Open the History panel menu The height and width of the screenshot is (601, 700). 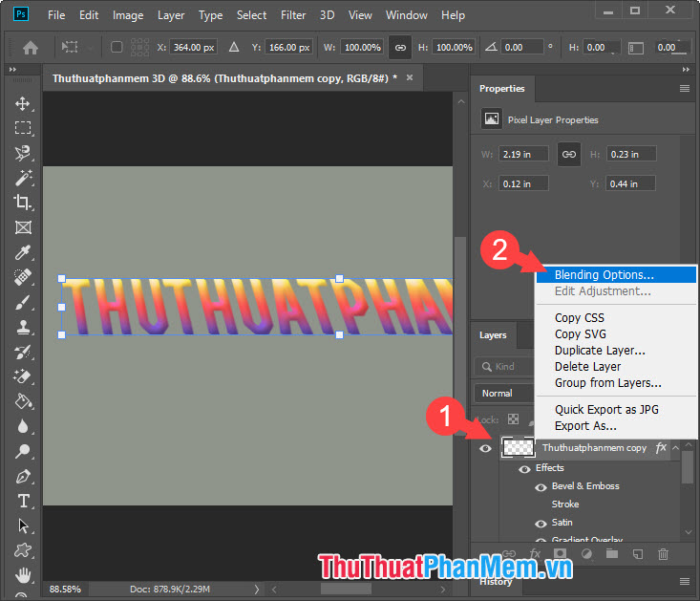[685, 581]
